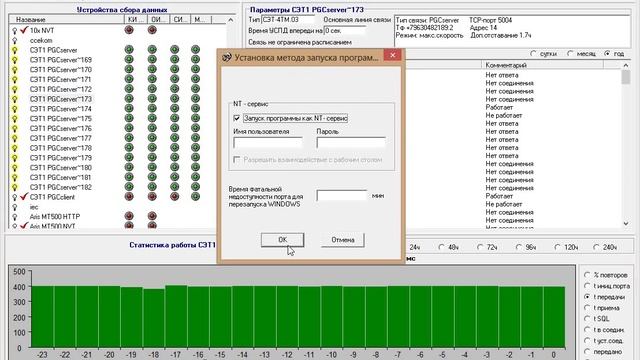Screen dimensions: 640x360
Task: Click green ОИ status icon for PGCserver~174
Action: click(x=152, y=108)
